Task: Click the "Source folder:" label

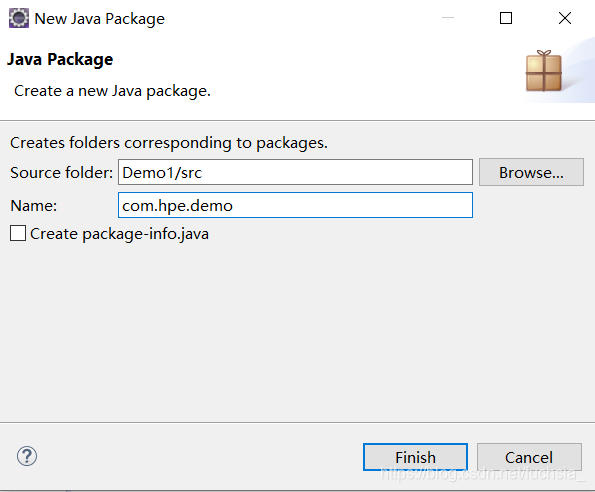Action: point(61,173)
